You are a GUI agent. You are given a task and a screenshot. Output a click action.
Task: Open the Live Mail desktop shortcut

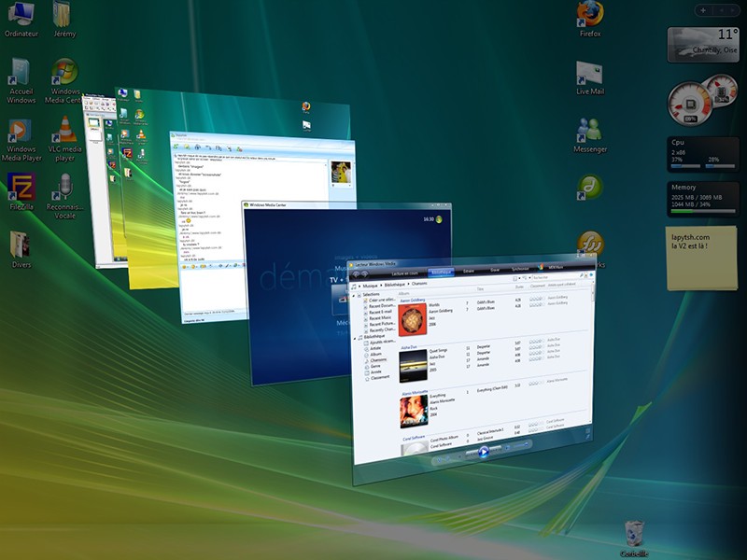[590, 77]
